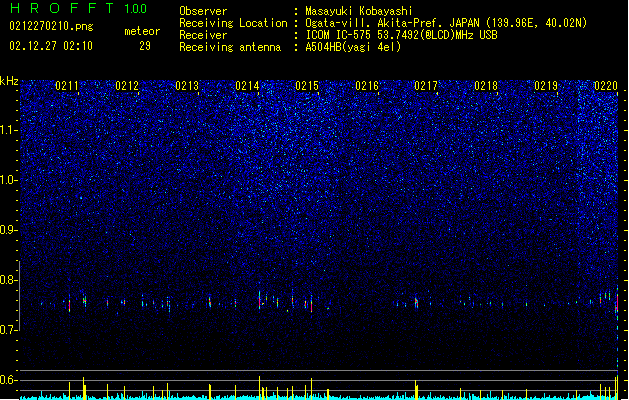Click the 0.9 kHz axis label

[x=9, y=230]
